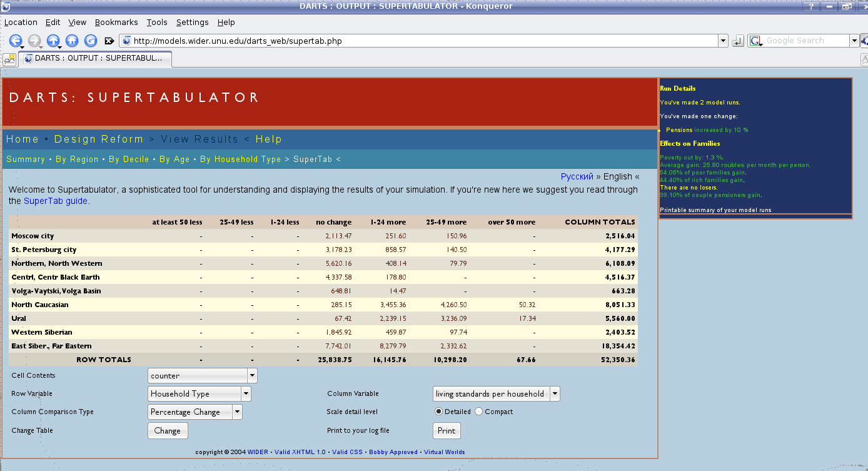
Task: Clear the location bar with the X icon
Action: [109, 41]
